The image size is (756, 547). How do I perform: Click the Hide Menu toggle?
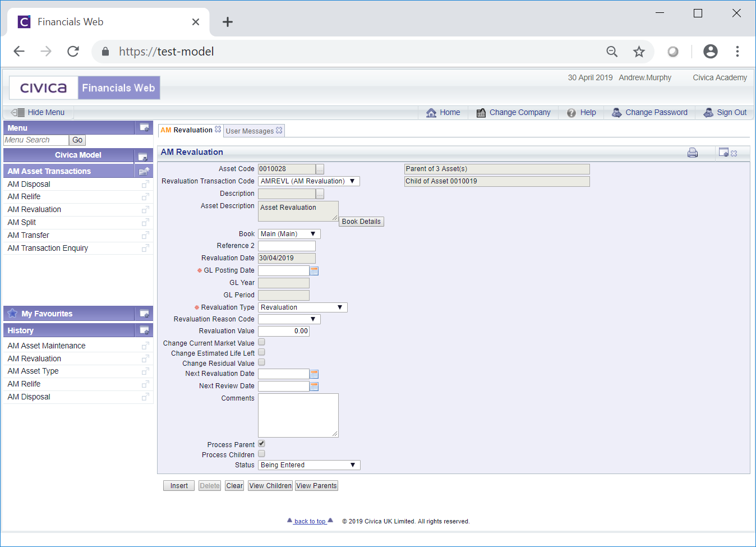pyautogui.click(x=38, y=112)
